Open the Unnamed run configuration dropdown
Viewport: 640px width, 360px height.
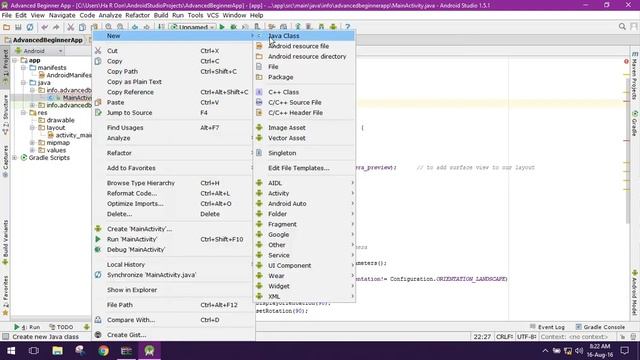tap(193, 27)
